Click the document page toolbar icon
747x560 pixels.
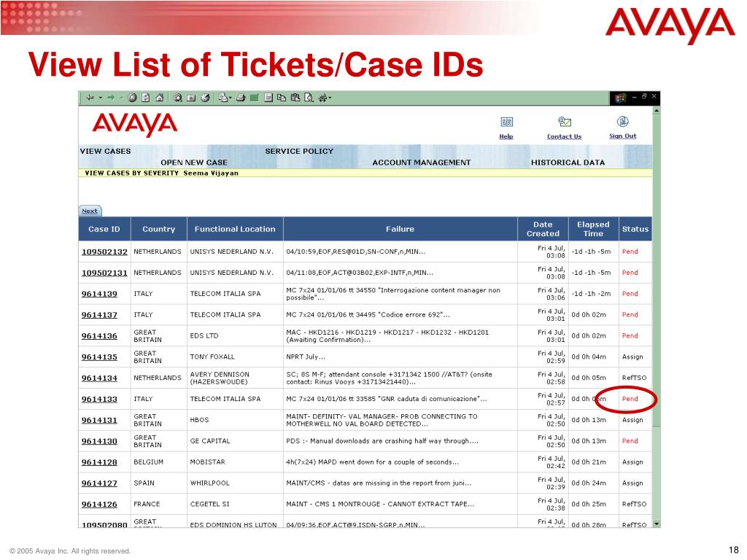[x=268, y=98]
